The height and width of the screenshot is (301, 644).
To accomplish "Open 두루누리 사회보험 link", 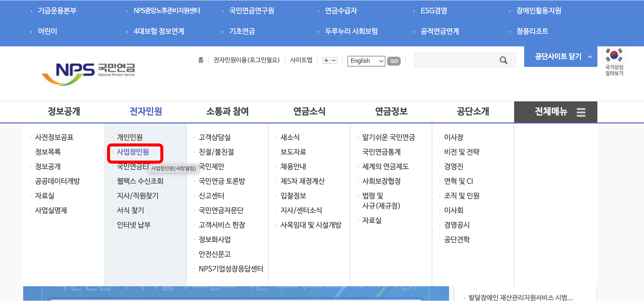I will (x=351, y=31).
